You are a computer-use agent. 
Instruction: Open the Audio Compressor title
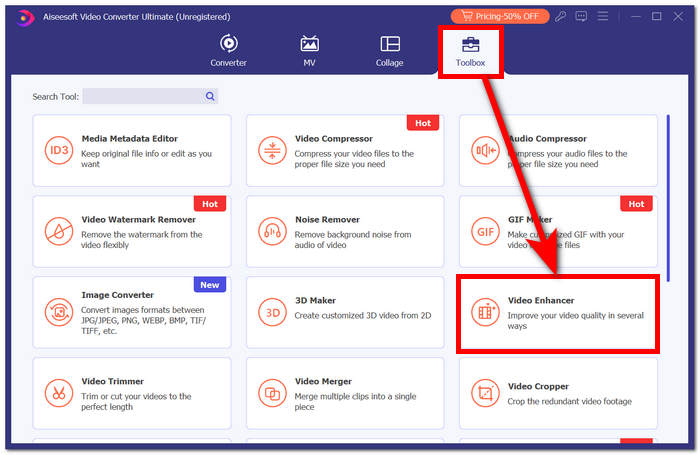coord(547,138)
